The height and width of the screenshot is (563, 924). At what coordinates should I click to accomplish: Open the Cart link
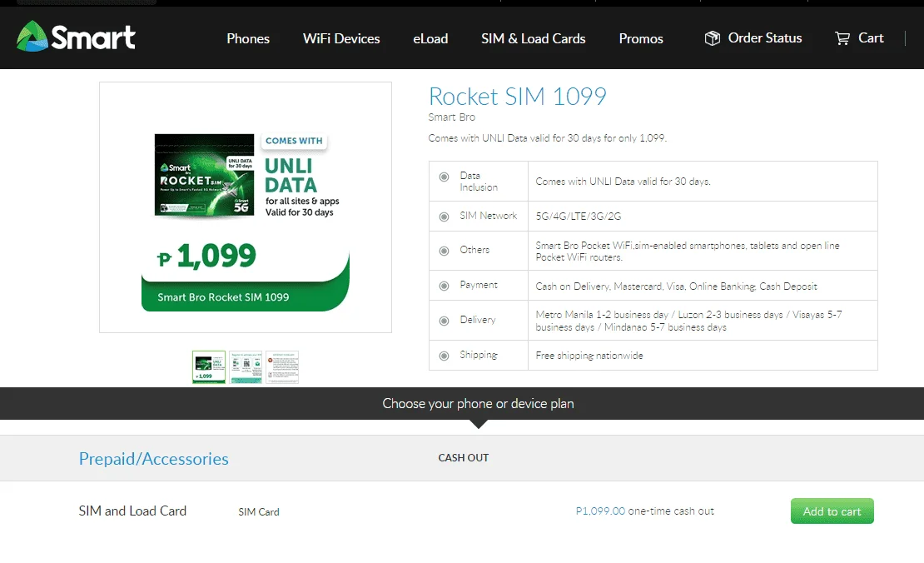(871, 38)
